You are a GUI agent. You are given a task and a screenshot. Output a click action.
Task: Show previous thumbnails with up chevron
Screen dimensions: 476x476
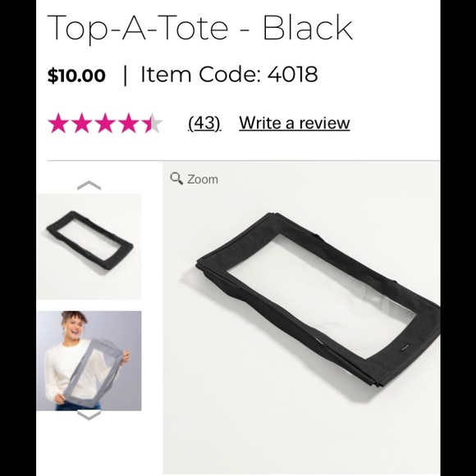(89, 185)
